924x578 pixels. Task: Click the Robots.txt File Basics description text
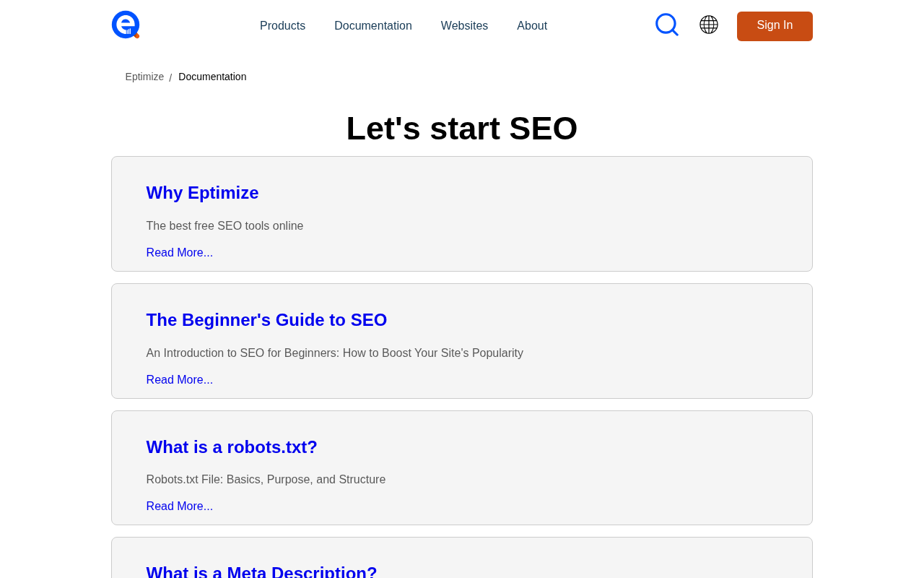pos(266,480)
